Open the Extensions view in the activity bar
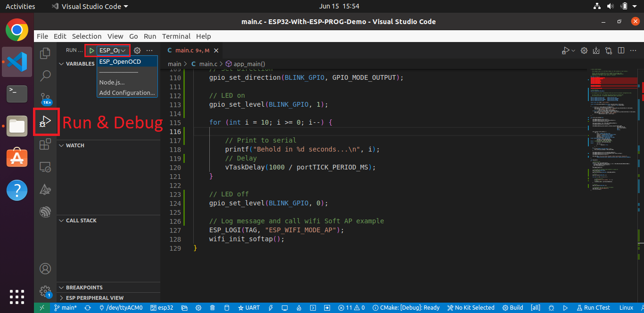644x313 pixels. point(45,144)
